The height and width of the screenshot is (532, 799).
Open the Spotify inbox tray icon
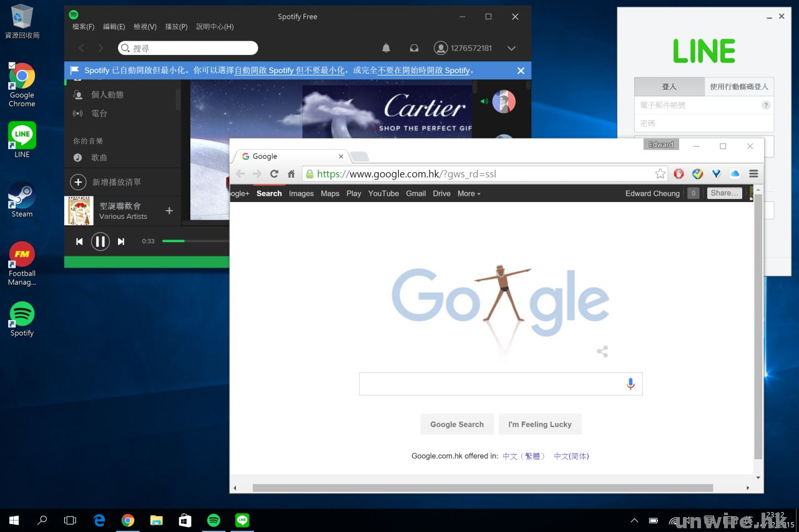[x=413, y=48]
